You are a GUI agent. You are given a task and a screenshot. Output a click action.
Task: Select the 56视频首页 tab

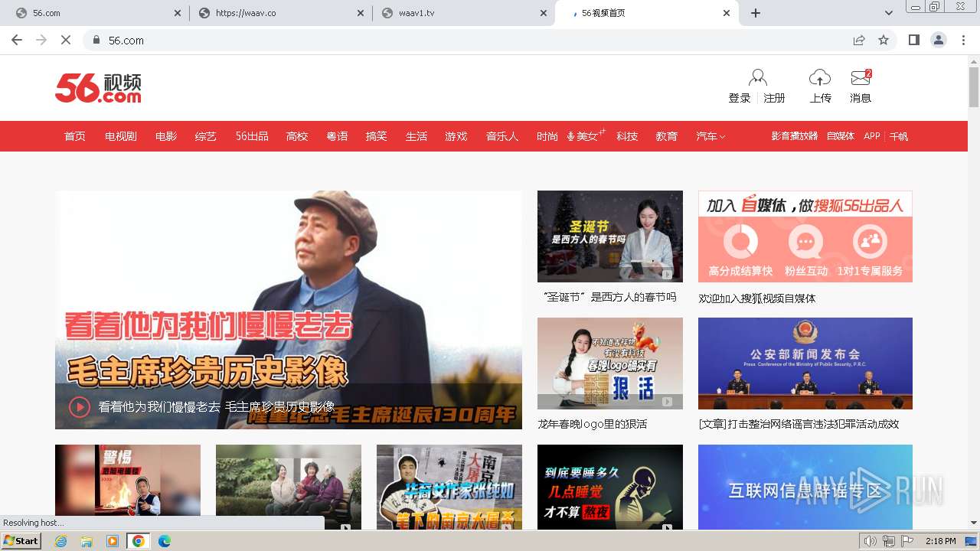click(x=645, y=13)
